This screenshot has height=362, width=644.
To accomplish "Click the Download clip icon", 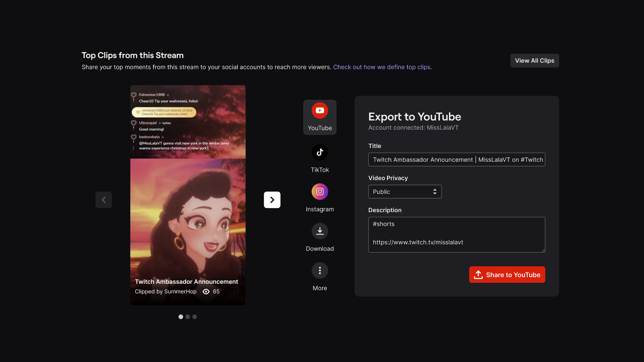I will click(x=320, y=230).
